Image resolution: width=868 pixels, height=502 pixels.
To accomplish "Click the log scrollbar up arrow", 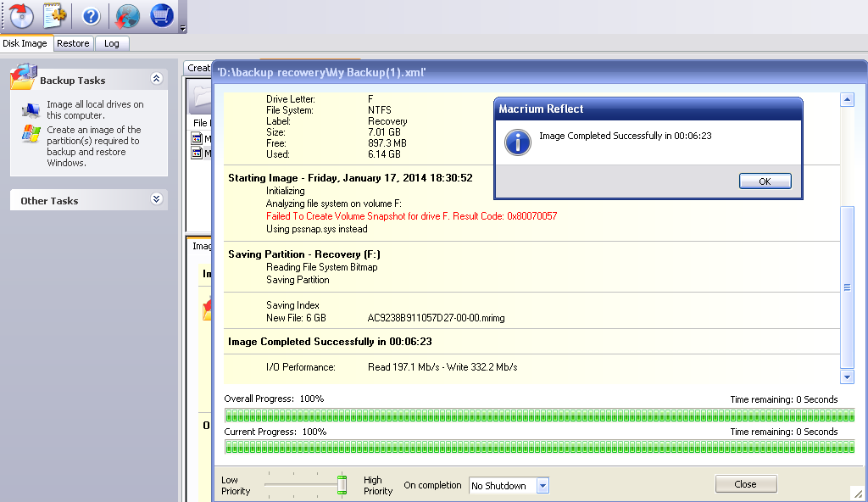I will (x=847, y=100).
